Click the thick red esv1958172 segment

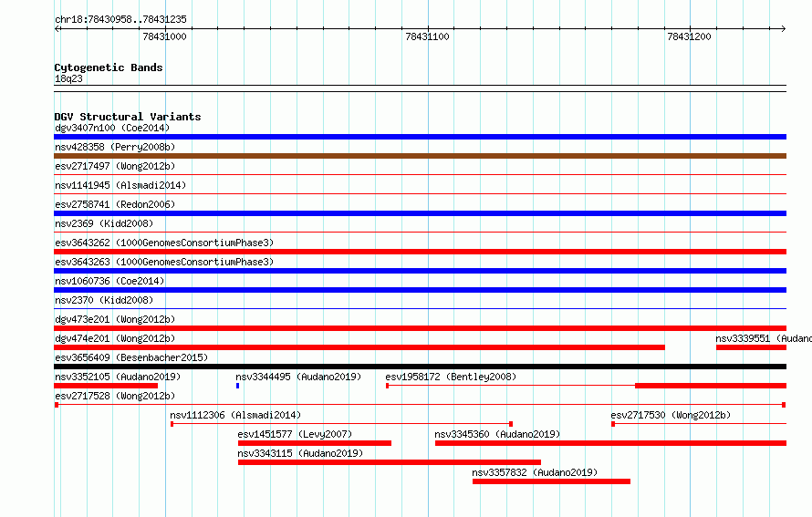711,386
